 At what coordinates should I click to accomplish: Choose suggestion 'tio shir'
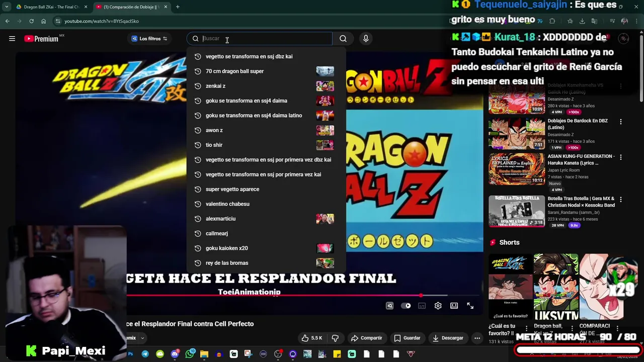[266, 145]
